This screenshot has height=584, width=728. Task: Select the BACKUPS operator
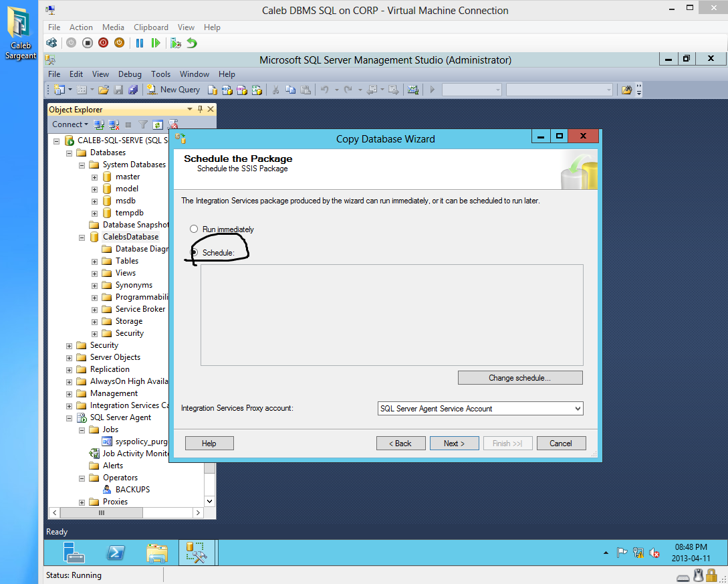[132, 490]
